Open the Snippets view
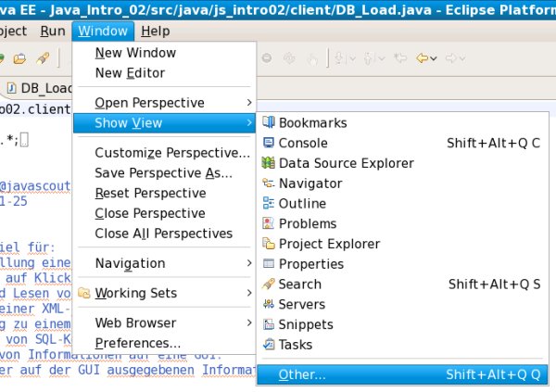The image size is (556, 392). tap(306, 324)
